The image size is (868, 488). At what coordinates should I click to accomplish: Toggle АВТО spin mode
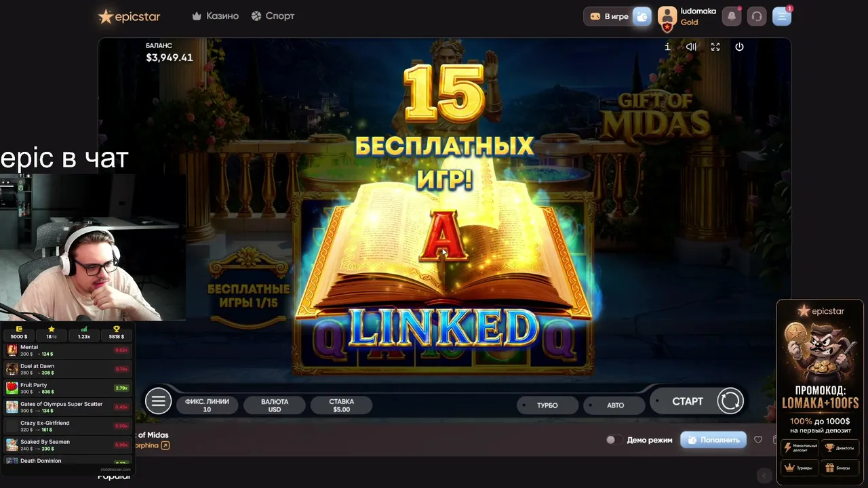point(615,405)
